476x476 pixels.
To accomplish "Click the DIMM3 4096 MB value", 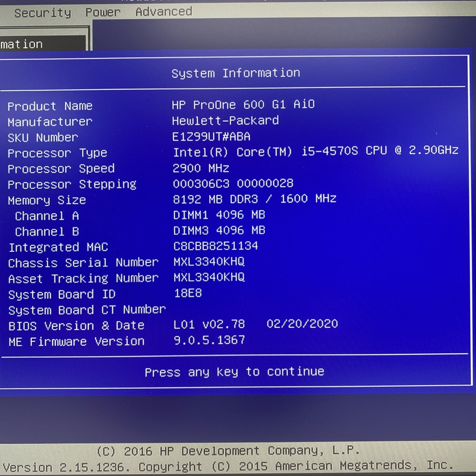I will pos(219,230).
